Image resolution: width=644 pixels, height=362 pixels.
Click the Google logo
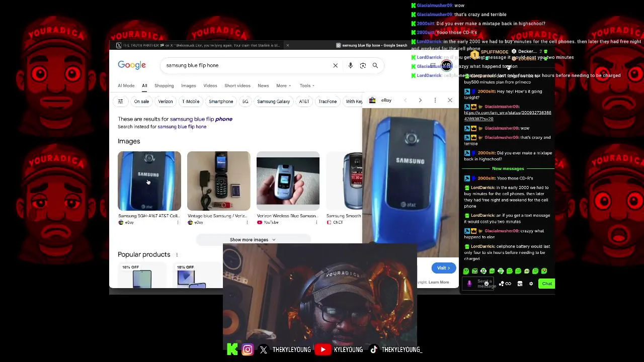pos(132,65)
